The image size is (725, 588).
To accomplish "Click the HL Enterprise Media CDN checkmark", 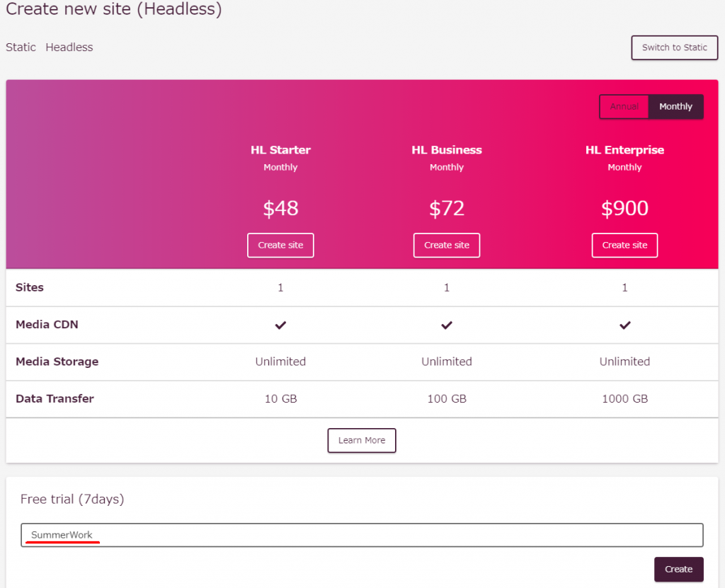I will click(x=624, y=325).
